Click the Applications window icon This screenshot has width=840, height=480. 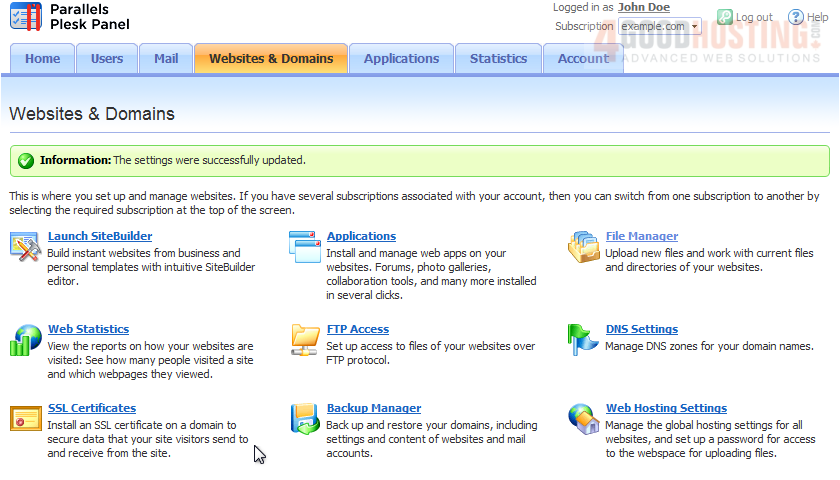point(304,246)
